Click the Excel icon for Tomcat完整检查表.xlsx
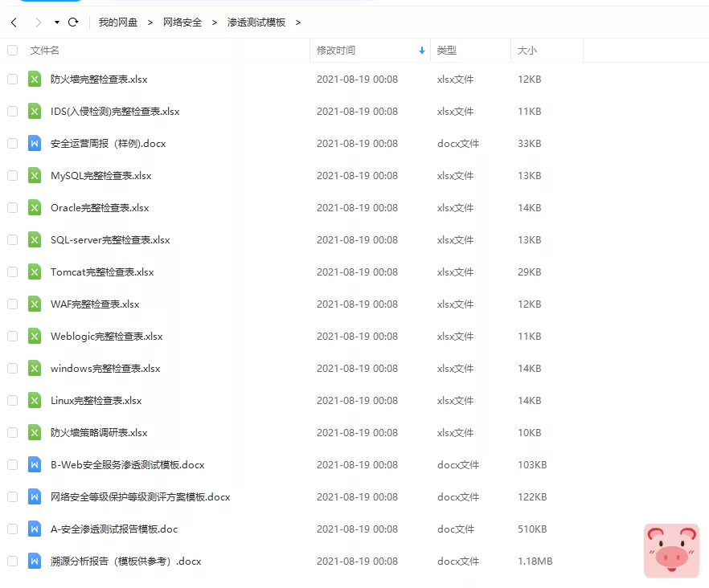Image resolution: width=709 pixels, height=588 pixels. tap(34, 272)
